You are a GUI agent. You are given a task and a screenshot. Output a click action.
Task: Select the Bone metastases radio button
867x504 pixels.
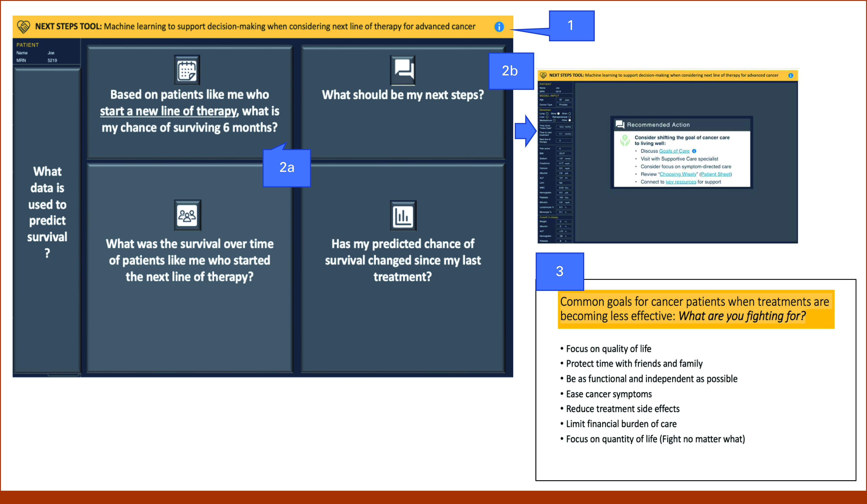click(x=558, y=113)
